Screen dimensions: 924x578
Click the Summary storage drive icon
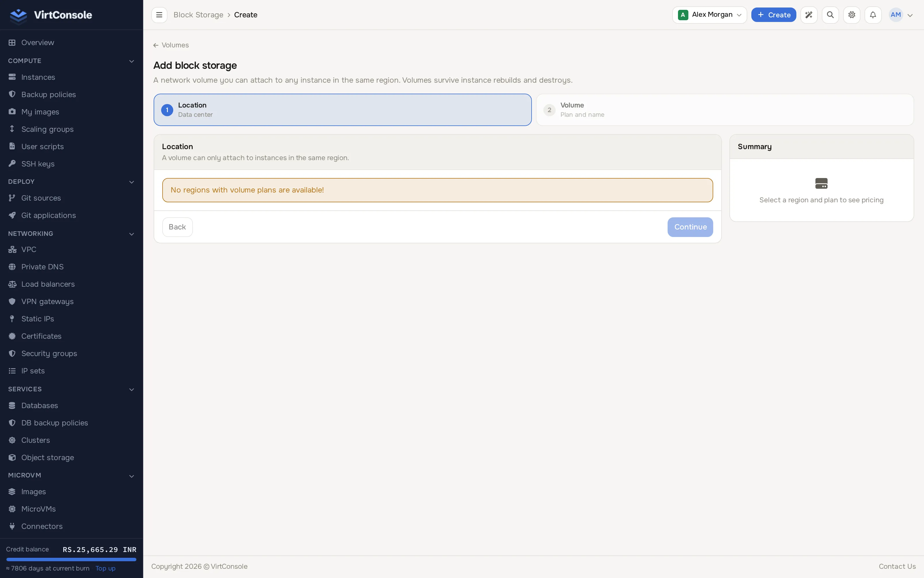821,184
